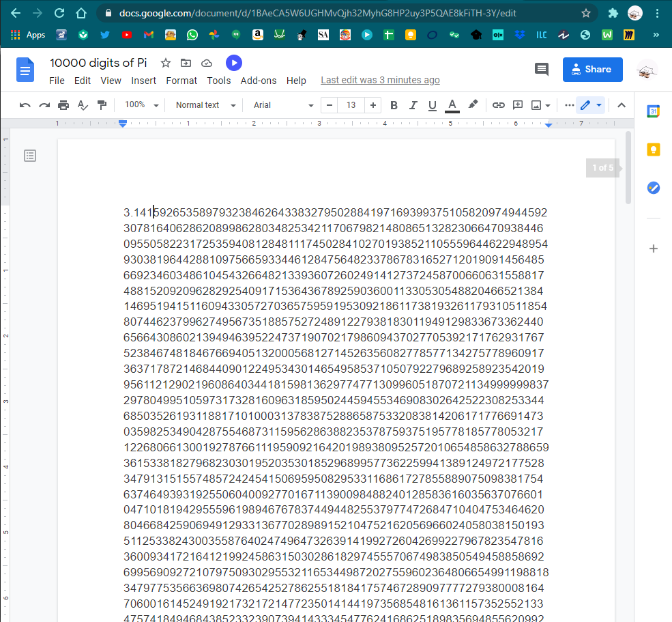Open the Help menu
This screenshot has width=672, height=622.
pos(296,81)
